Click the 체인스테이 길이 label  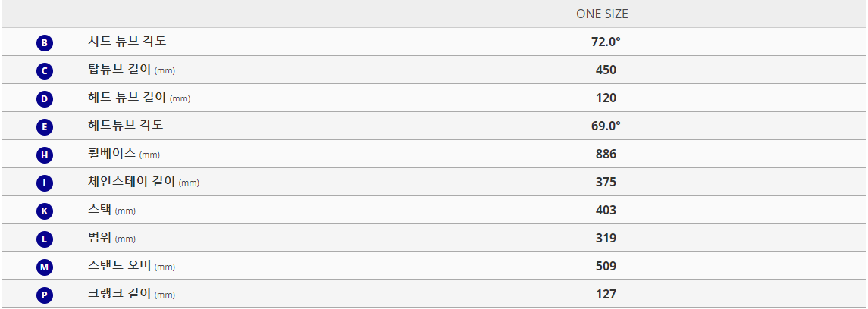[x=131, y=182]
